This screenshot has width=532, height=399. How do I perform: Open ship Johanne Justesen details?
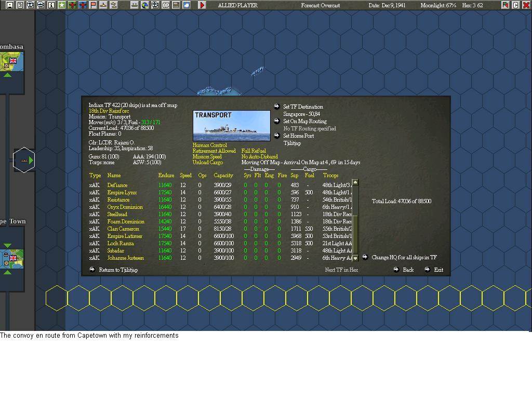126,258
